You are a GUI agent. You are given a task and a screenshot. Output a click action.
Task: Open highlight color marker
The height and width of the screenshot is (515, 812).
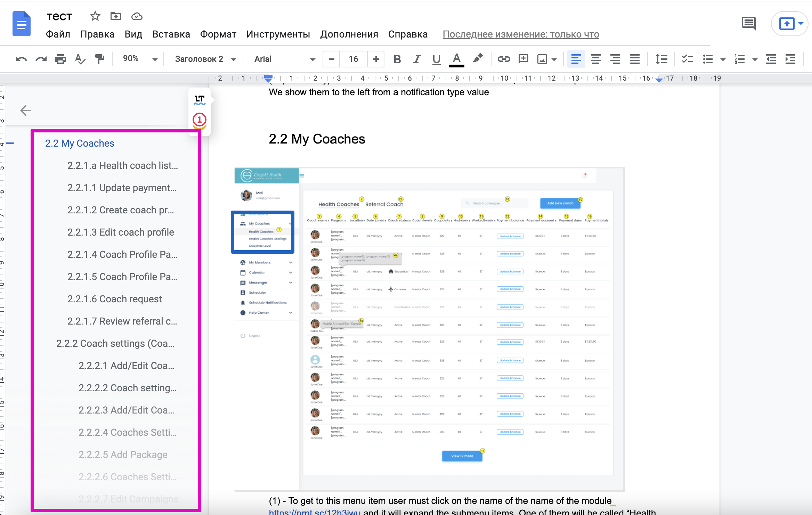(x=478, y=58)
